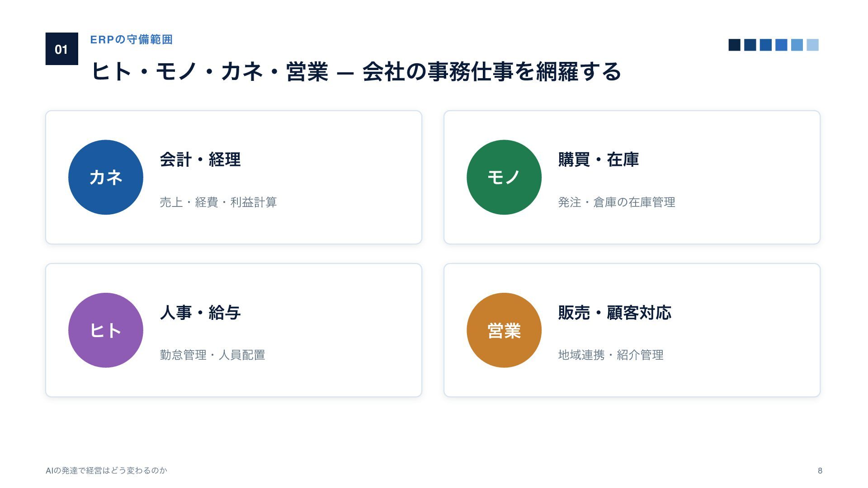
Task: Select the 01 section number badge
Action: [x=62, y=49]
